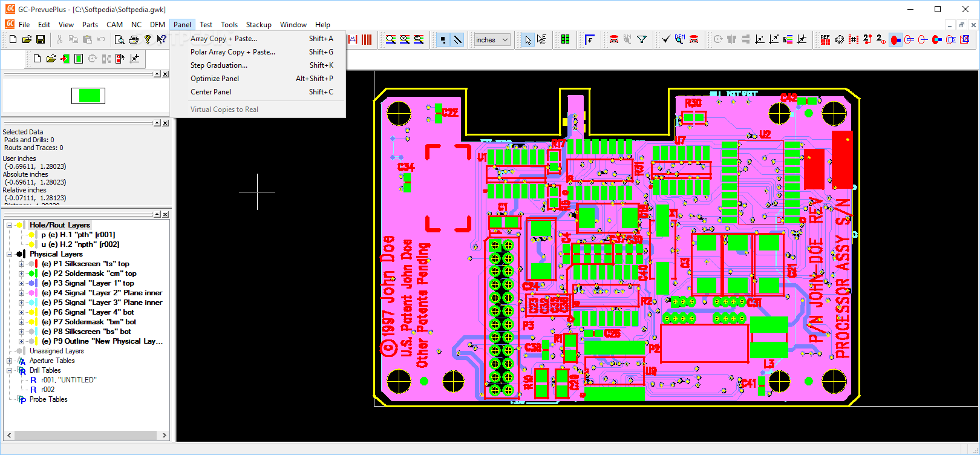Image resolution: width=980 pixels, height=455 pixels.
Task: Collapse the Hole/Rout Layers tree node
Action: [x=10, y=225]
